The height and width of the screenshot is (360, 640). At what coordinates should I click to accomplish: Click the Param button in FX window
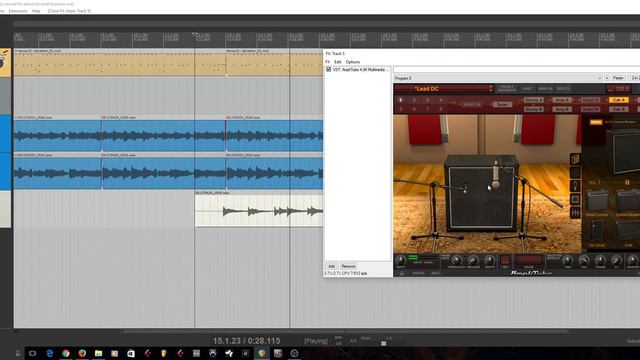pyautogui.click(x=618, y=78)
